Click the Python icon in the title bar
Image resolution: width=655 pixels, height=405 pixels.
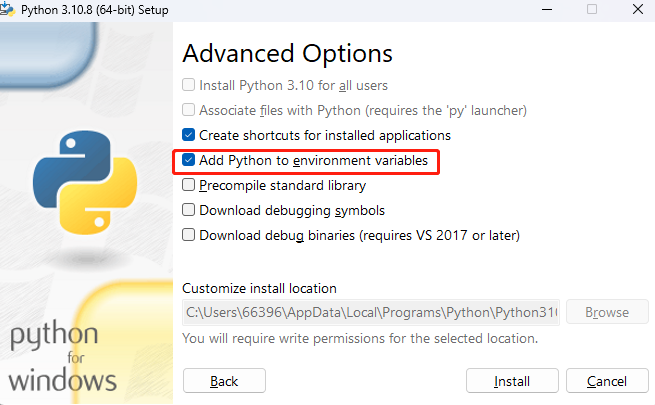[x=9, y=9]
